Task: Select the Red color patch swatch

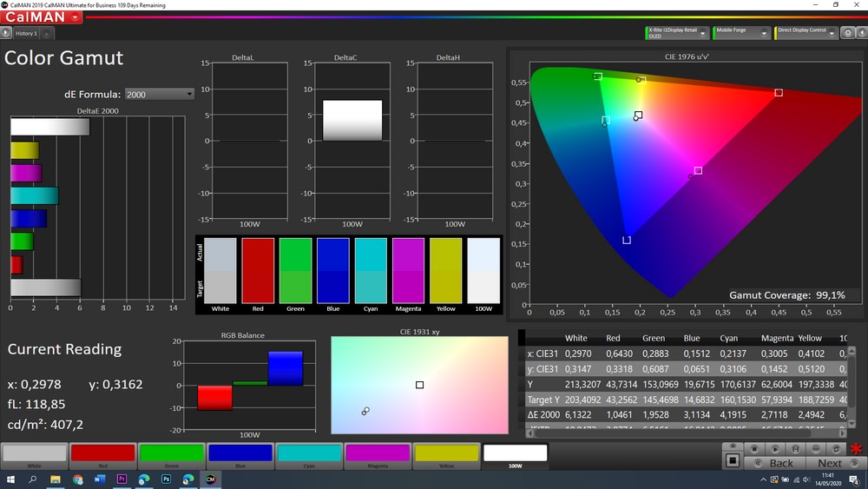Action: click(102, 453)
